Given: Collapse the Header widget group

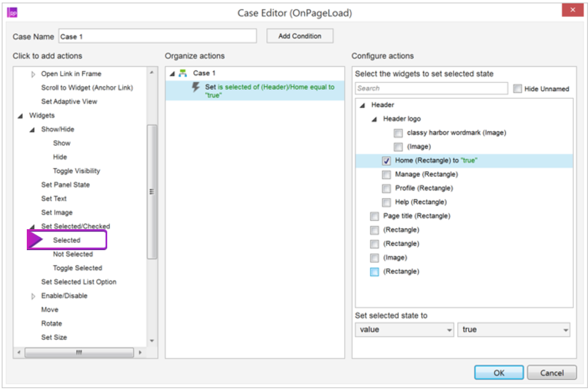Looking at the screenshot, I should (362, 105).
